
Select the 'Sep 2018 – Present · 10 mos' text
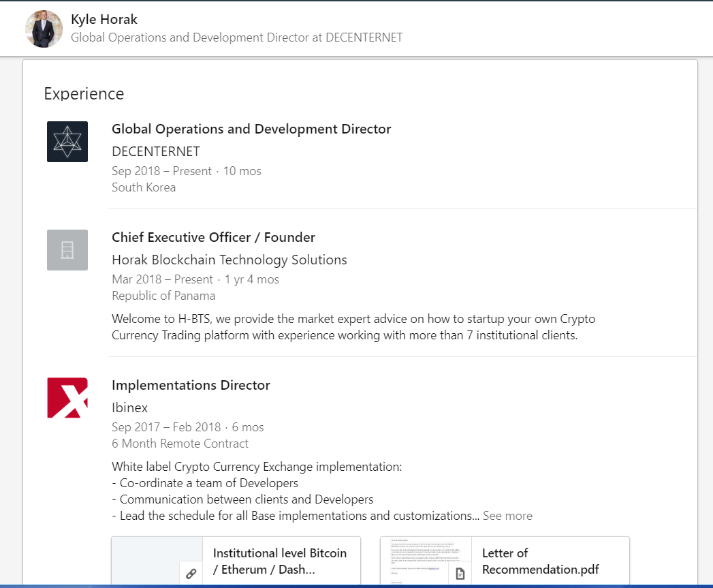coord(187,171)
